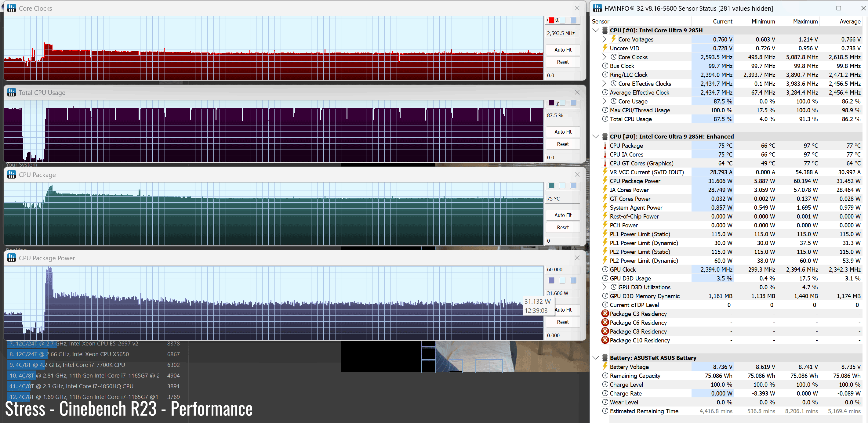Click the slate blue swatch in CPU Package Power graph
Screen dimensions: 868x423
551,280
